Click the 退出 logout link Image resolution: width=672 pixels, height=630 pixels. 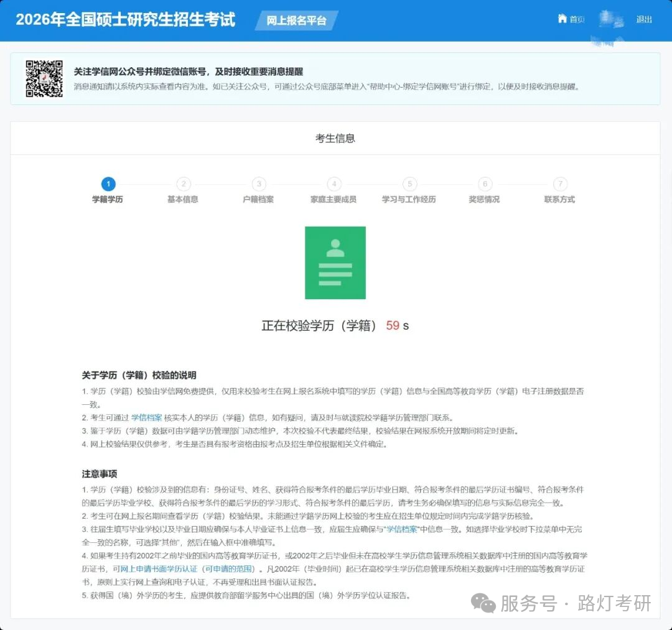tap(644, 19)
